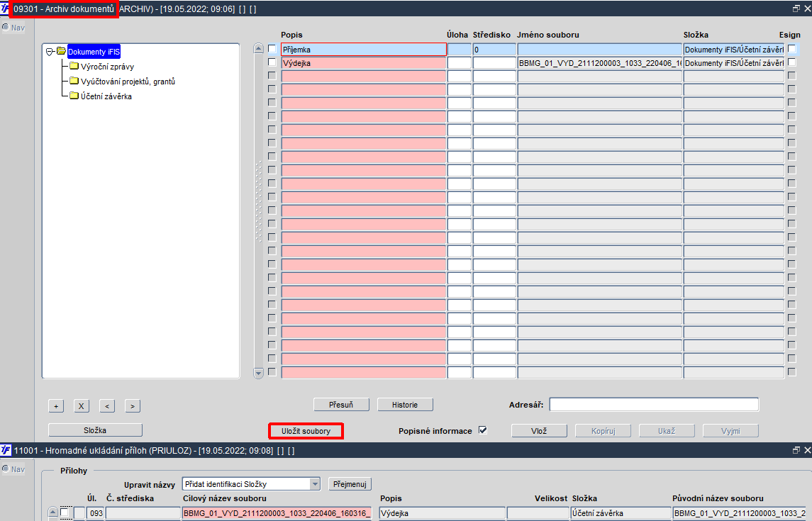Tick the checkbox next to Výdejka row

[272, 62]
